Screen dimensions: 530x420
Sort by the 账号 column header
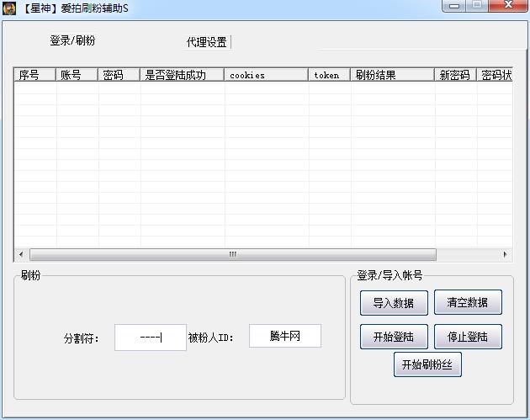click(77, 75)
